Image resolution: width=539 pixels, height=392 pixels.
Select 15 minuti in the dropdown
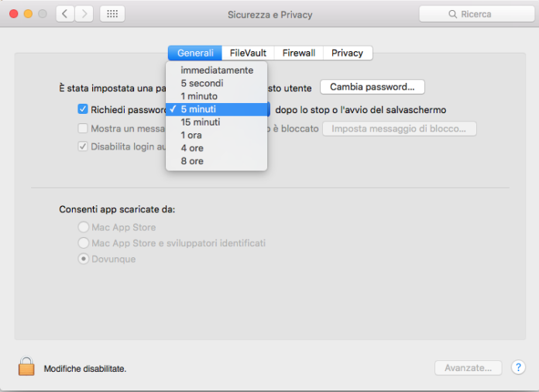[201, 122]
